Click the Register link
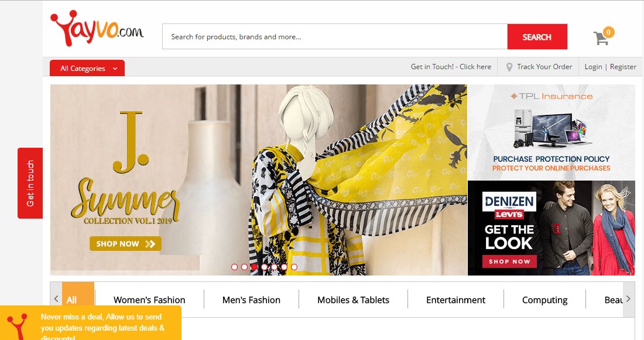 [623, 66]
